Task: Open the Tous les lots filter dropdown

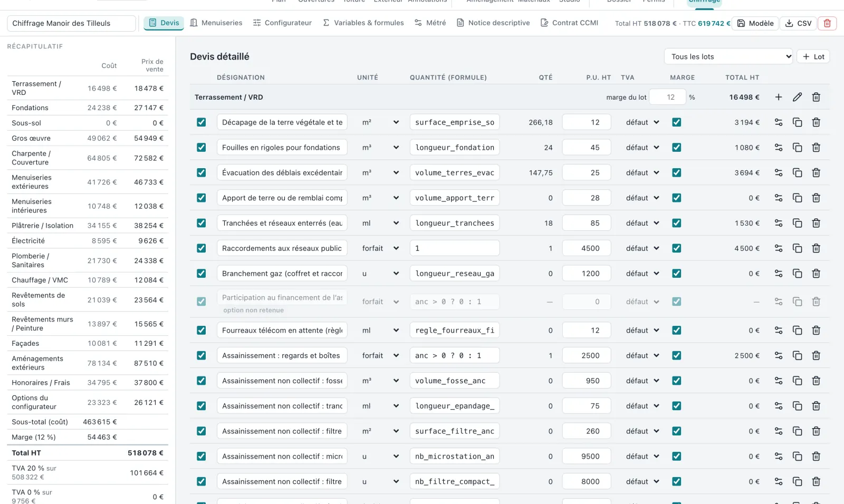Action: (x=728, y=56)
